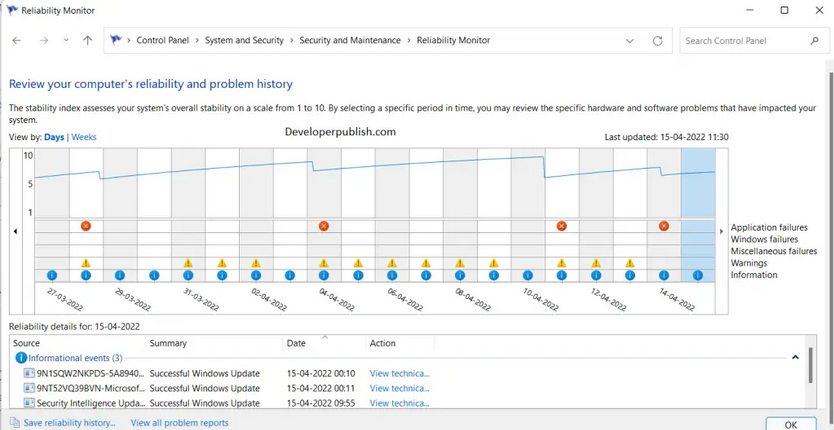Click Save reliability history link

coord(70,423)
